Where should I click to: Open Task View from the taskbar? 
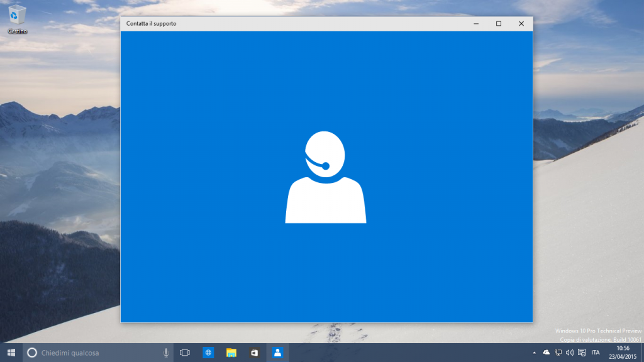click(x=185, y=353)
